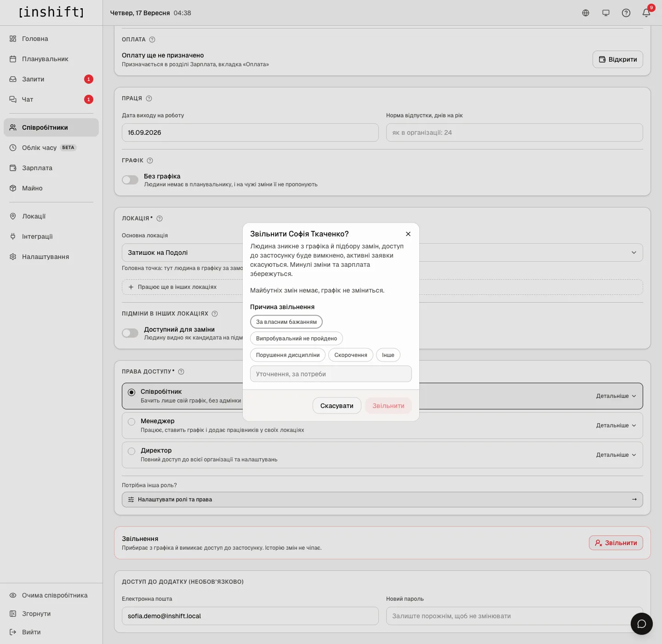Open the main location dropdown arrow
This screenshot has width=662, height=644.
pos(634,253)
